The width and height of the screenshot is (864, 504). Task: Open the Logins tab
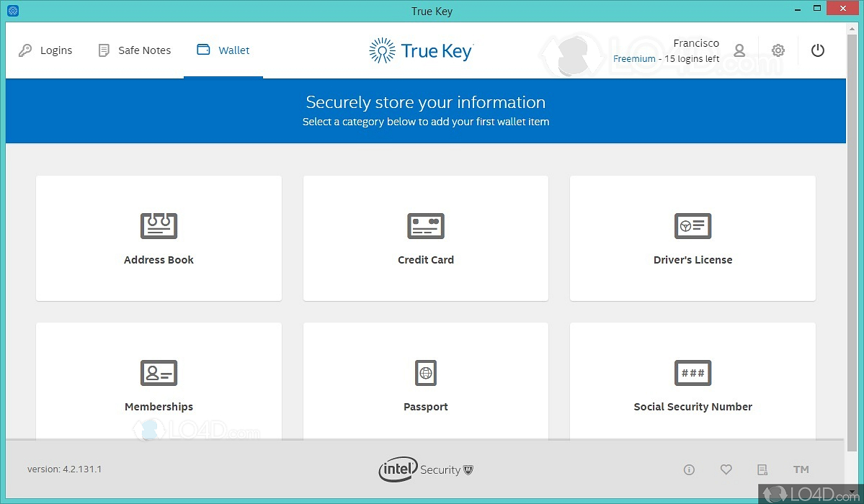45,50
